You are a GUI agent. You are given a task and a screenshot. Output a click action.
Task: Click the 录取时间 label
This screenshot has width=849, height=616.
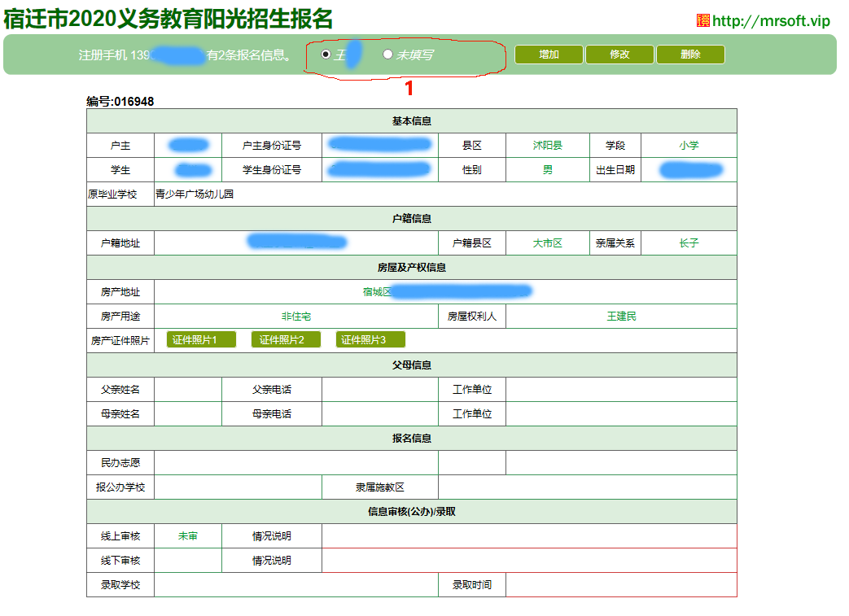click(x=472, y=585)
